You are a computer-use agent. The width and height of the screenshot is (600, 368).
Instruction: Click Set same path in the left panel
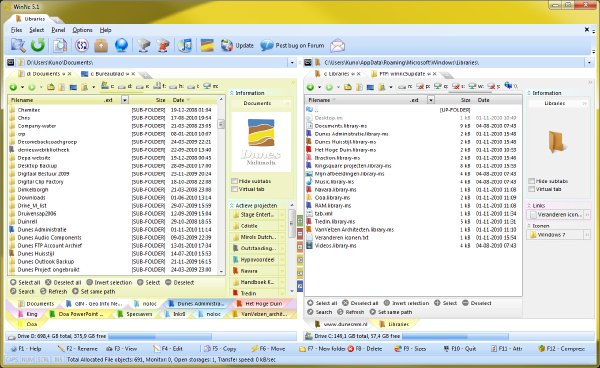[x=94, y=291]
